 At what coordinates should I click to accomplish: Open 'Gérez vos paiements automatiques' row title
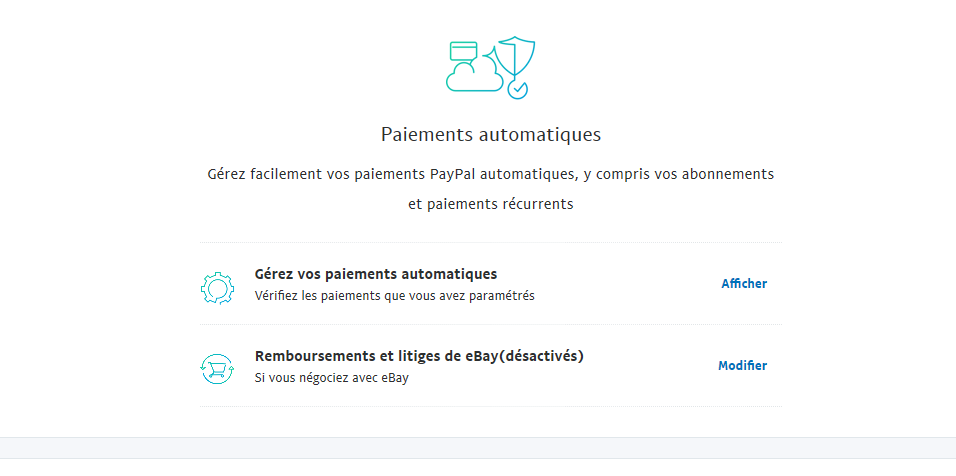pos(376,274)
